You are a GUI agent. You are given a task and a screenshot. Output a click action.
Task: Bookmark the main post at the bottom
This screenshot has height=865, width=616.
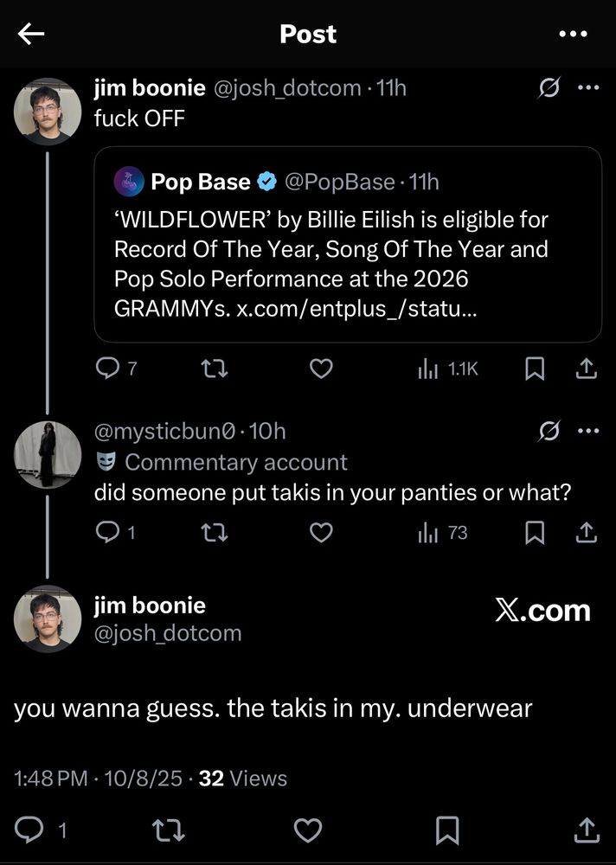pyautogui.click(x=447, y=830)
